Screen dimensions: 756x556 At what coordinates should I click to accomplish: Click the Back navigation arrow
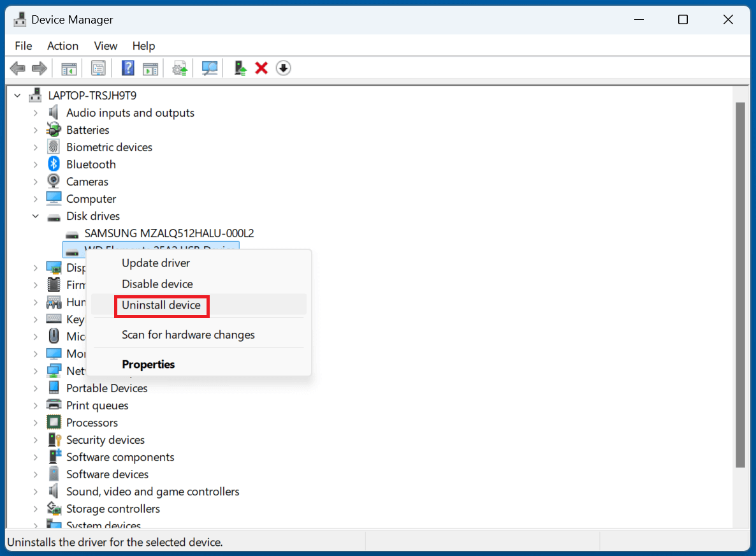pos(17,68)
